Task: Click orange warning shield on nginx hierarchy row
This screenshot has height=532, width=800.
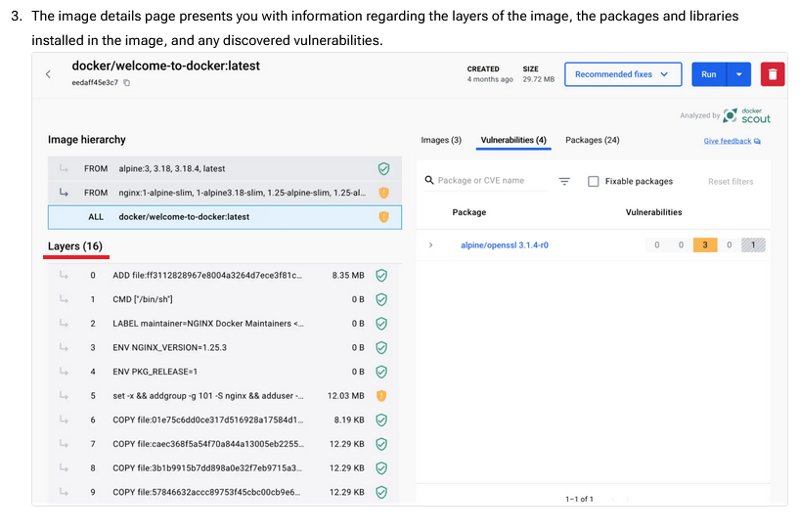Action: click(383, 193)
